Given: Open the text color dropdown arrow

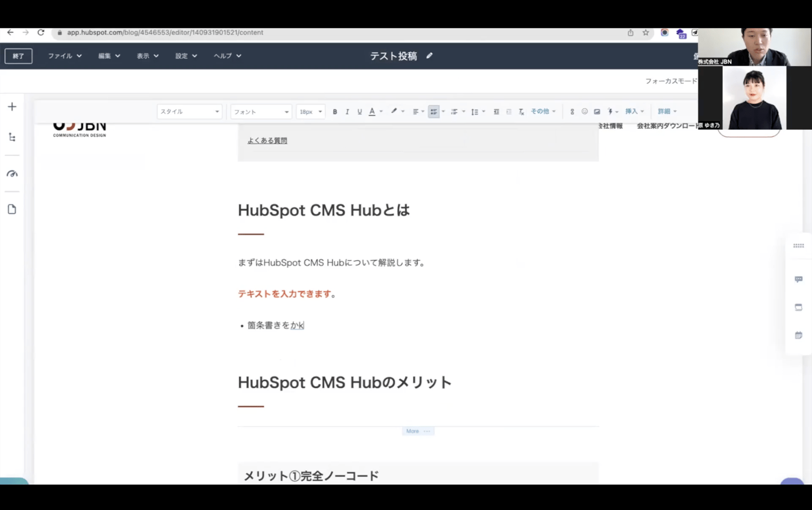Looking at the screenshot, I should coord(381,112).
